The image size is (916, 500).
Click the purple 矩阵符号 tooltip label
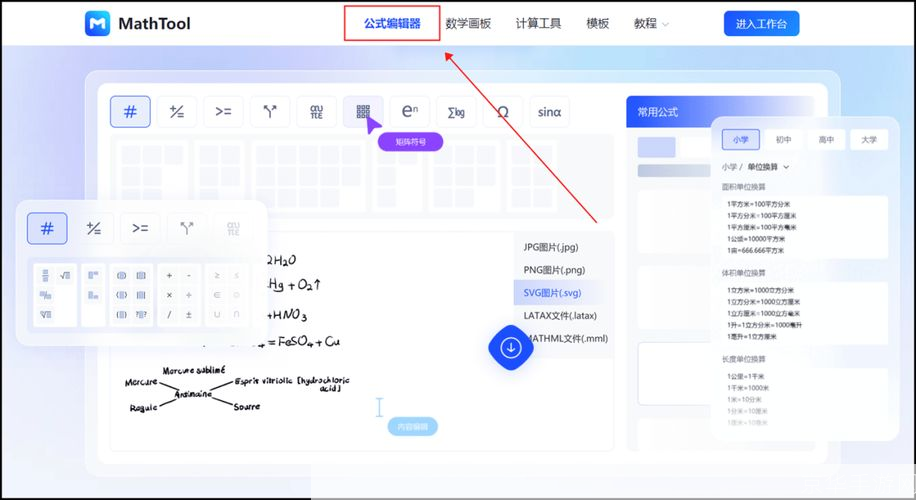click(x=410, y=141)
